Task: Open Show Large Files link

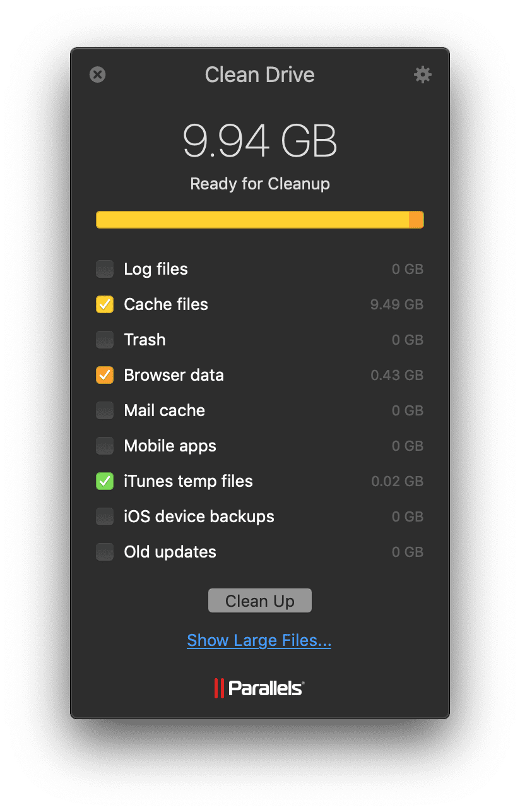Action: [x=259, y=640]
